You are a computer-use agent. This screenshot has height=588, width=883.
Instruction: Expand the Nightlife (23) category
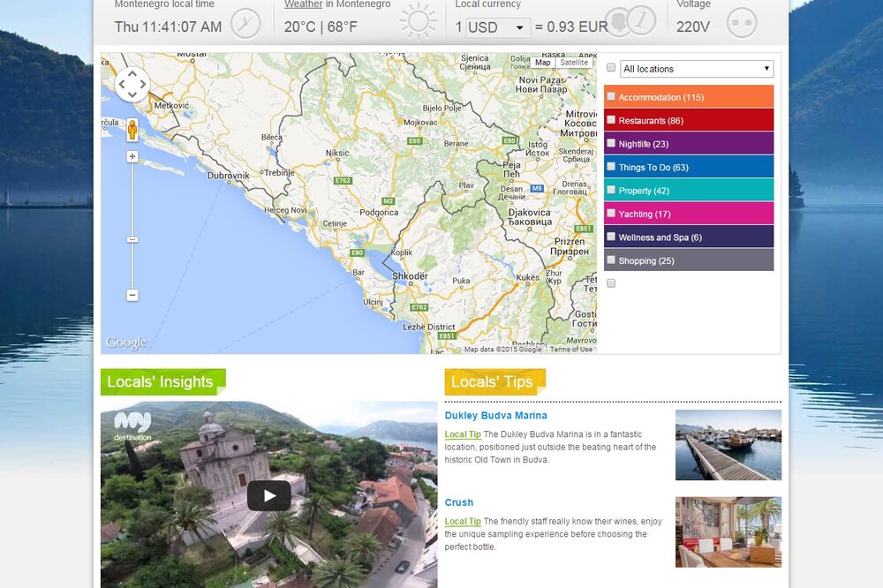tap(611, 143)
